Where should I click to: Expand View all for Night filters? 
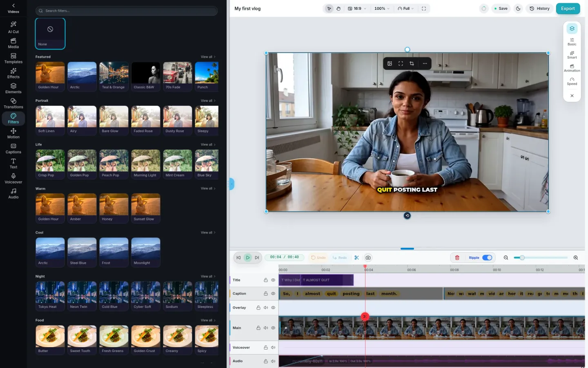pos(208,276)
